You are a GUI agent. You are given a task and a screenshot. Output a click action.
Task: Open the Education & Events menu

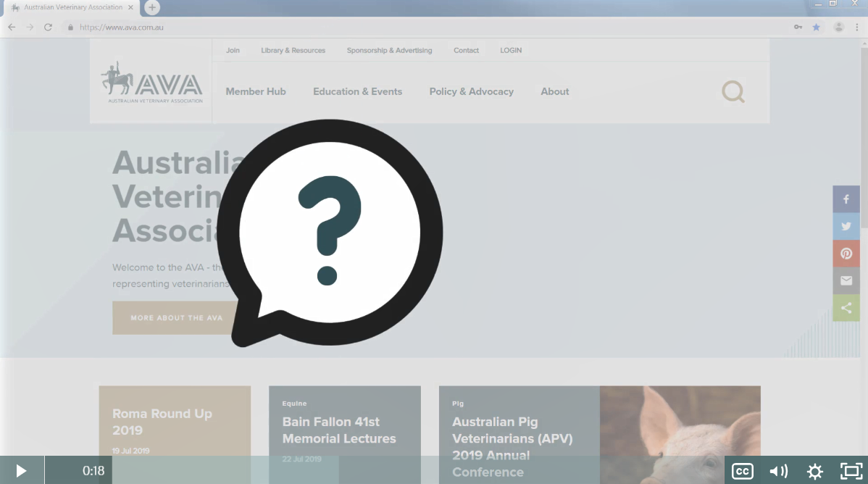[358, 91]
